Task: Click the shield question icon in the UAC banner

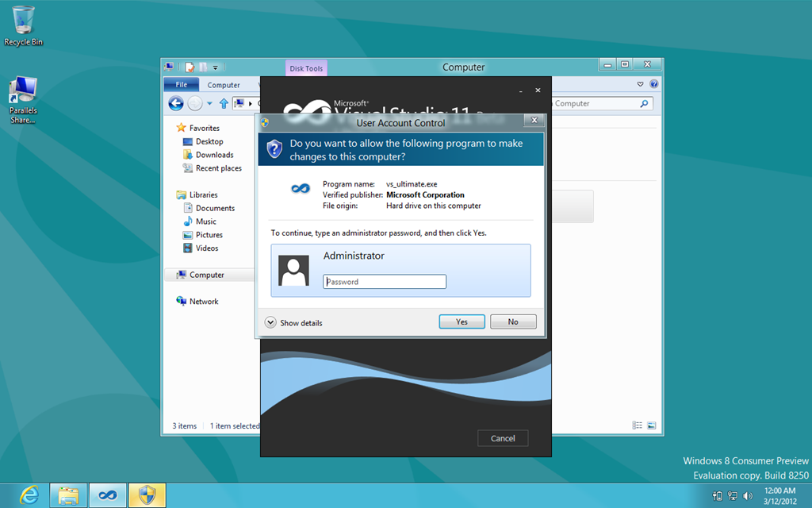Action: click(x=274, y=149)
